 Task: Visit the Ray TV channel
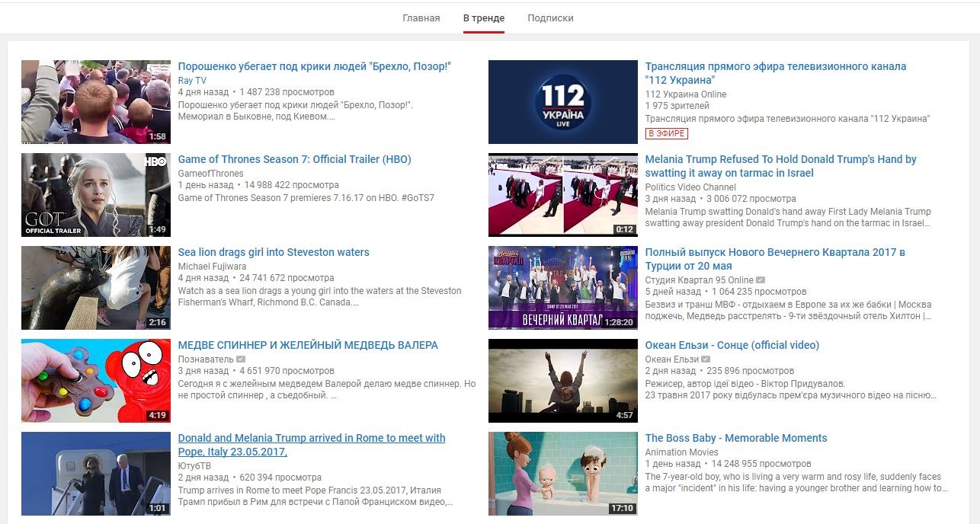coord(192,81)
